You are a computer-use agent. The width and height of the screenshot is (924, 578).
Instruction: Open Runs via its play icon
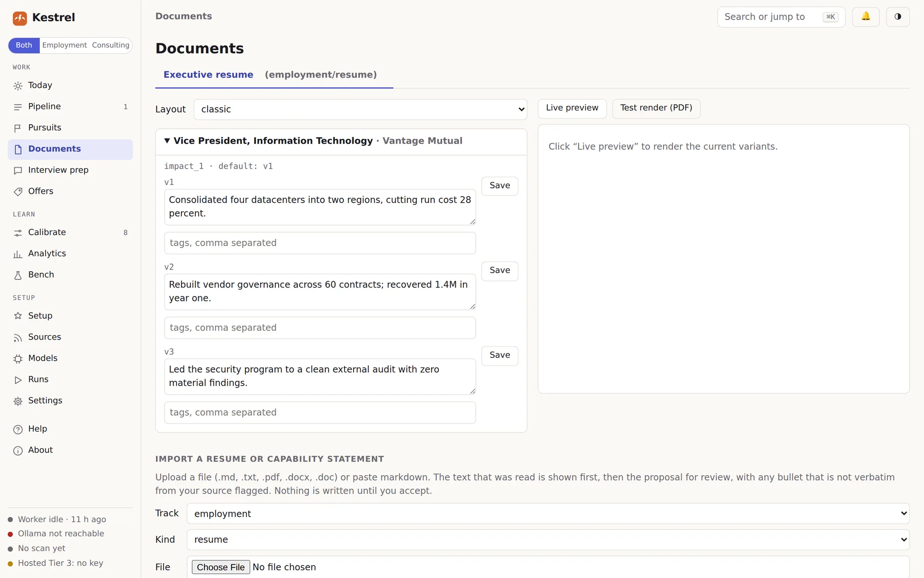[x=18, y=380]
